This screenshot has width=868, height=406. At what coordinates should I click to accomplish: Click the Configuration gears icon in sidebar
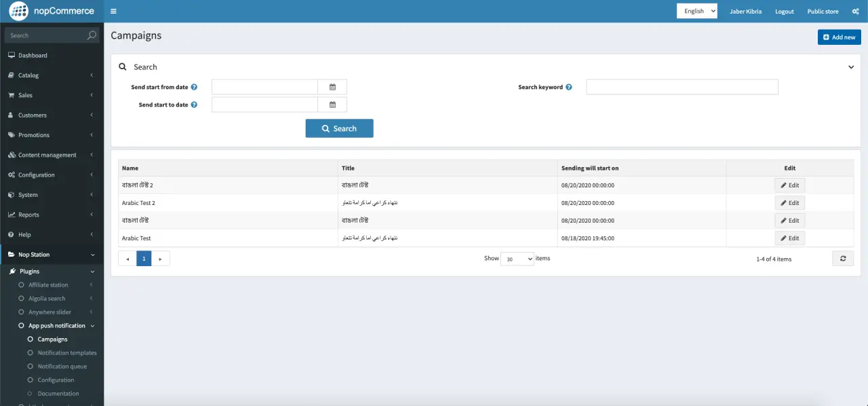(12, 174)
